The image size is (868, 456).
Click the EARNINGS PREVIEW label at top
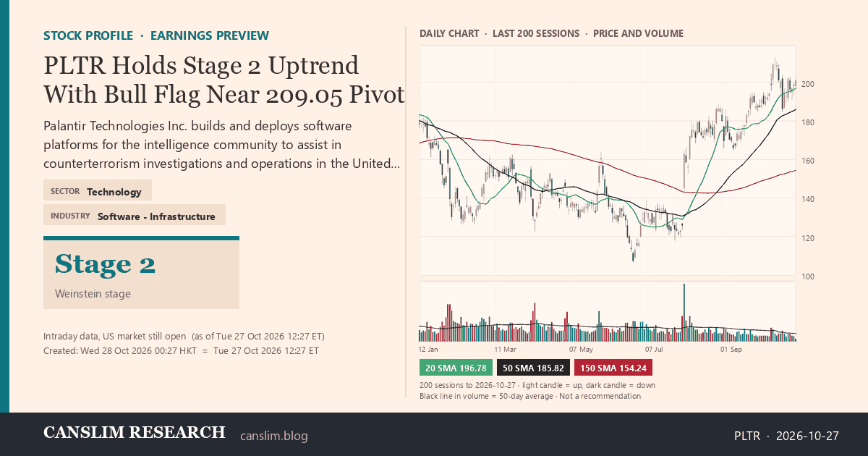point(210,35)
